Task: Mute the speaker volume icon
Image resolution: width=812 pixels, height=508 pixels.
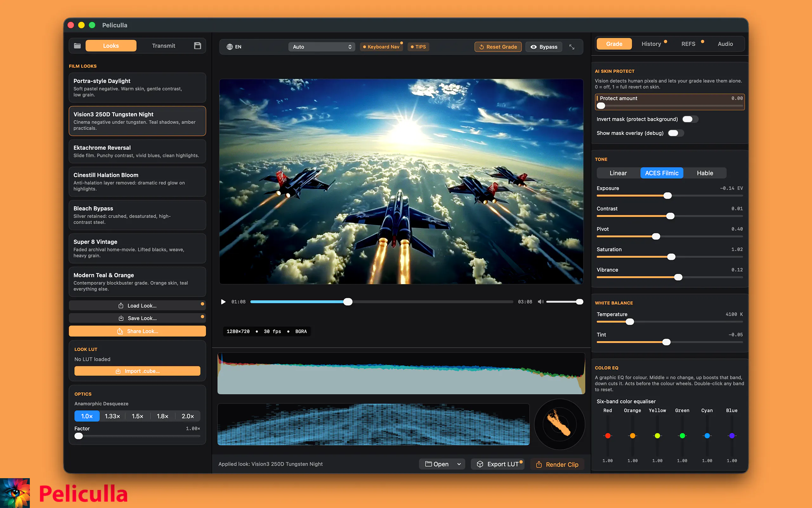Action: click(540, 302)
